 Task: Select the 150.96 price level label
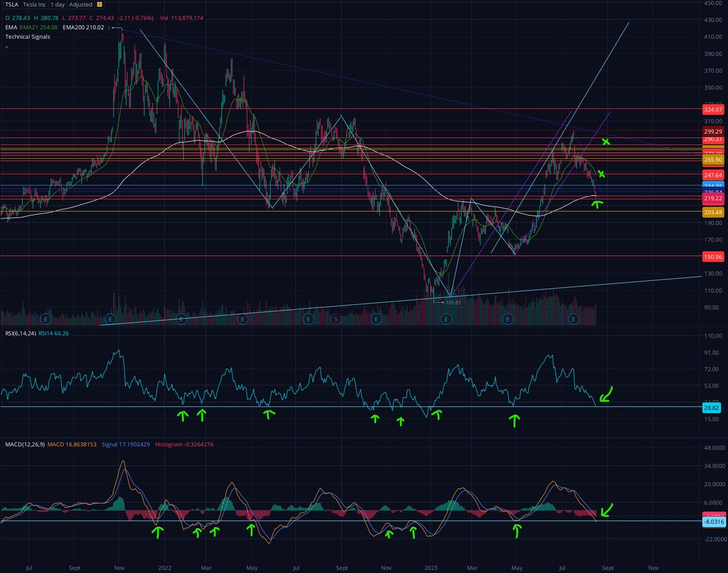712,256
